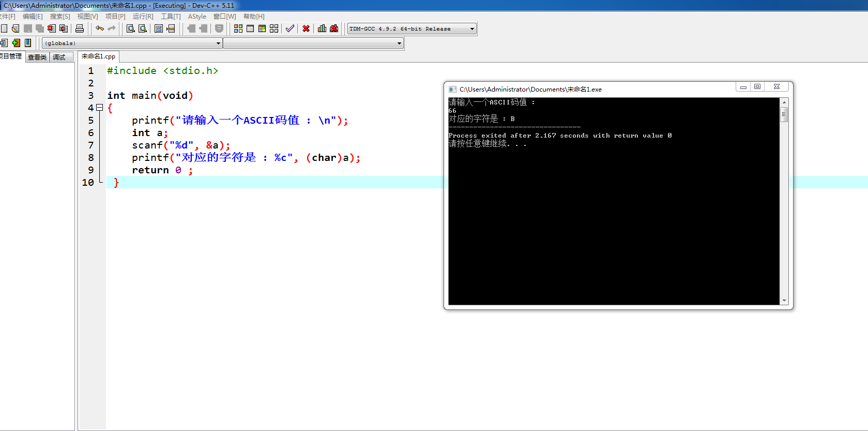Click the line declaring int a;
Viewport: 868px width, 431px height.
pos(150,133)
